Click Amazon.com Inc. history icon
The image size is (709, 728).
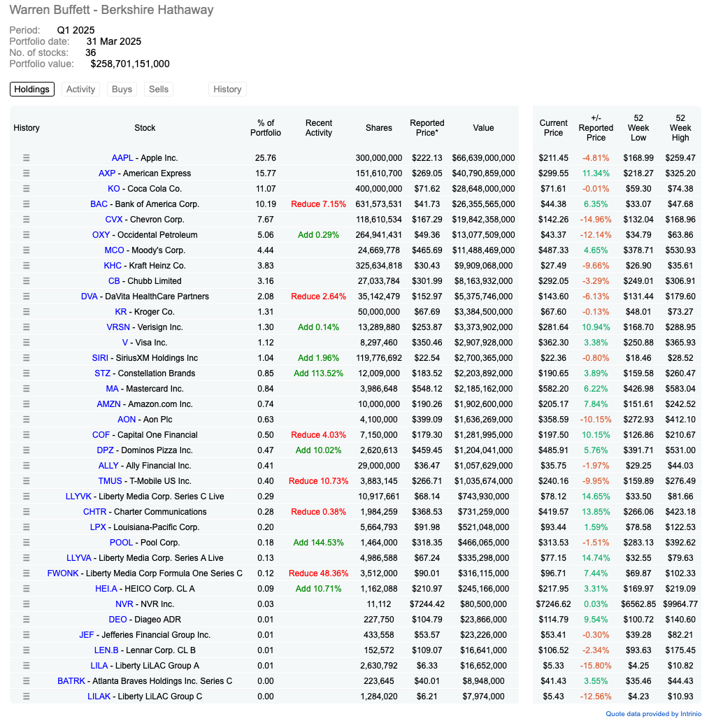27,404
